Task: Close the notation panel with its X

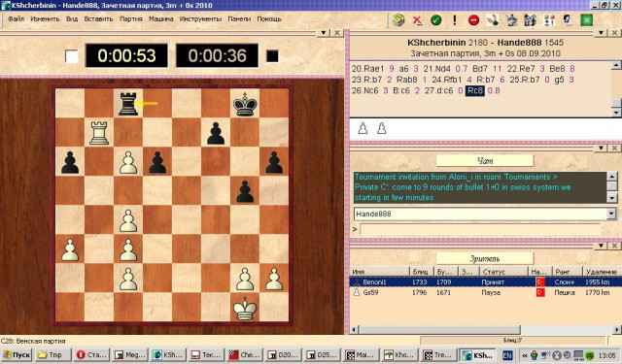Action: click(x=614, y=33)
